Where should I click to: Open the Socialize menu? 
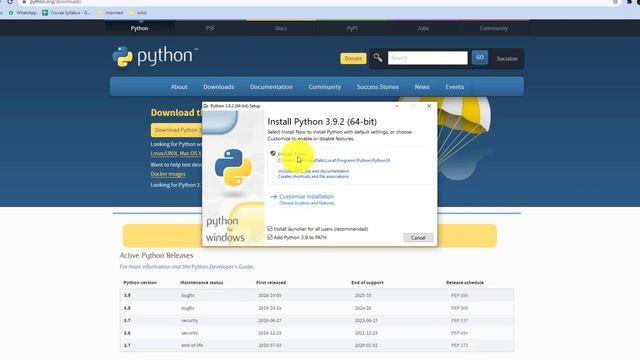pos(507,59)
